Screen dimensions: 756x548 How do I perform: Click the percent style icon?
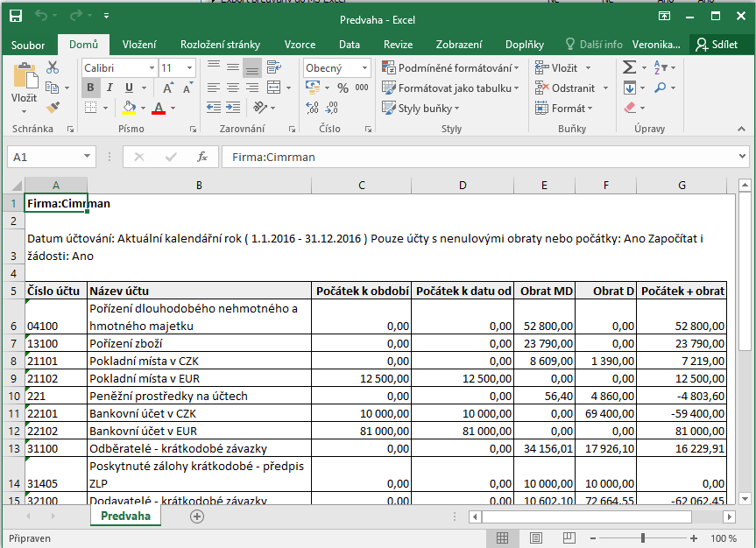coord(342,88)
